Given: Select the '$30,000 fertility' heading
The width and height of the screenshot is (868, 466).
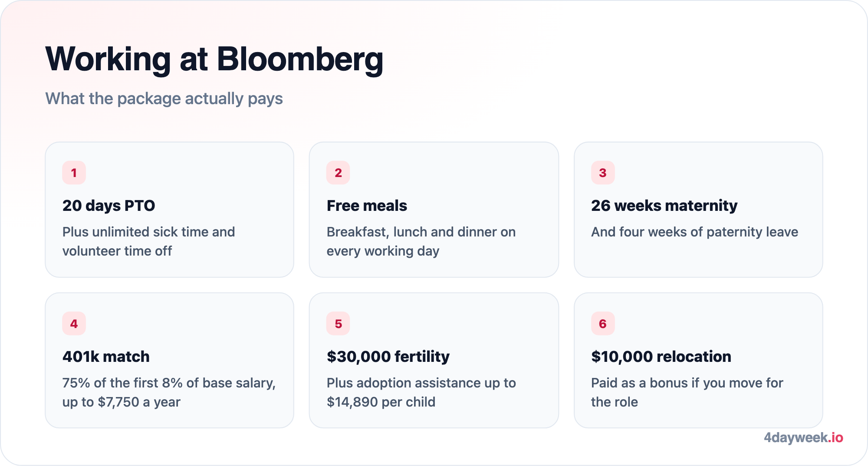Looking at the screenshot, I should 388,357.
